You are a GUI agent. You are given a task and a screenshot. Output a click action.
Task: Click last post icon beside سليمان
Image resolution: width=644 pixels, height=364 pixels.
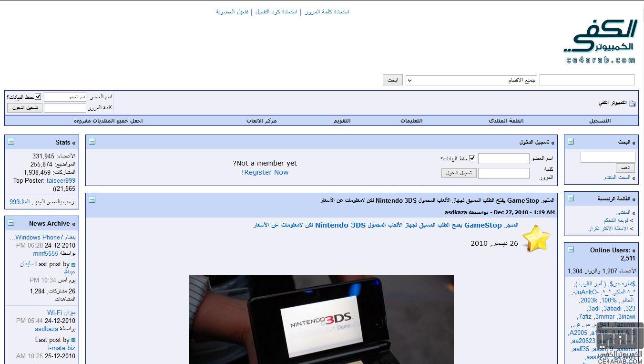point(73,264)
